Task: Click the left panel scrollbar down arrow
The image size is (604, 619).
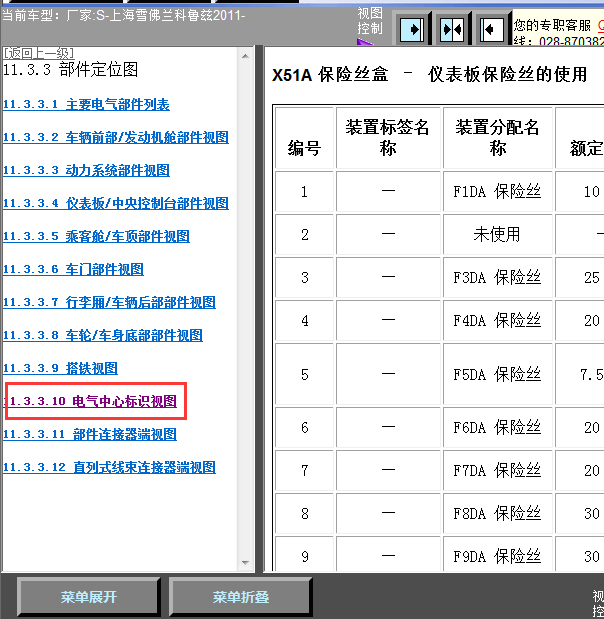Action: tap(245, 563)
